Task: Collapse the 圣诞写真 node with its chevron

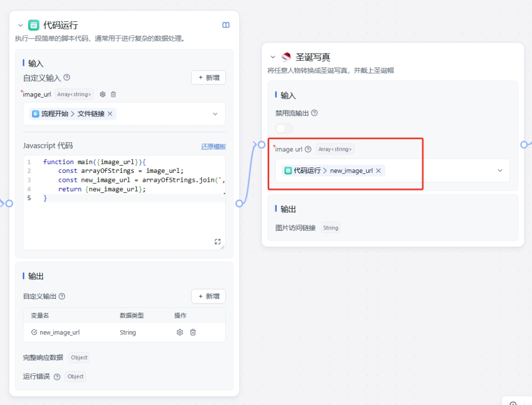Action: tap(273, 57)
